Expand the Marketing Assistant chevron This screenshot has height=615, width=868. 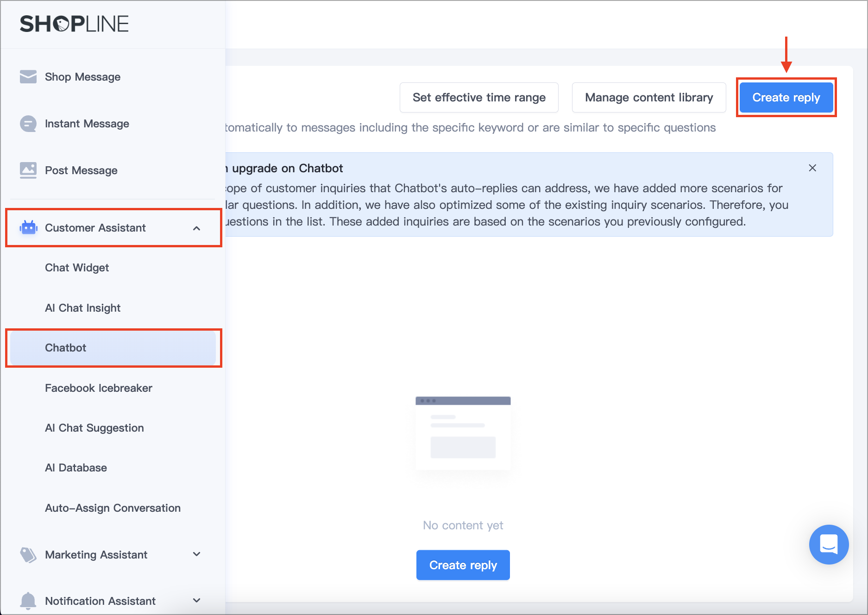tap(197, 554)
